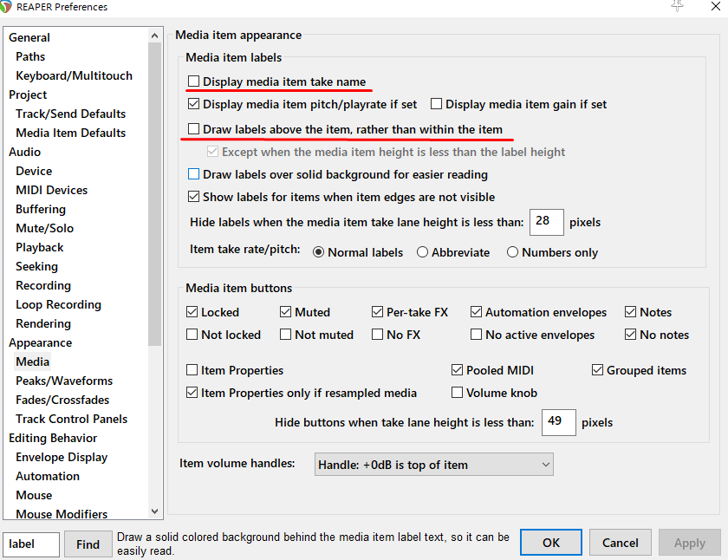
Task: Enable Display media item gain if set
Action: pos(436,103)
